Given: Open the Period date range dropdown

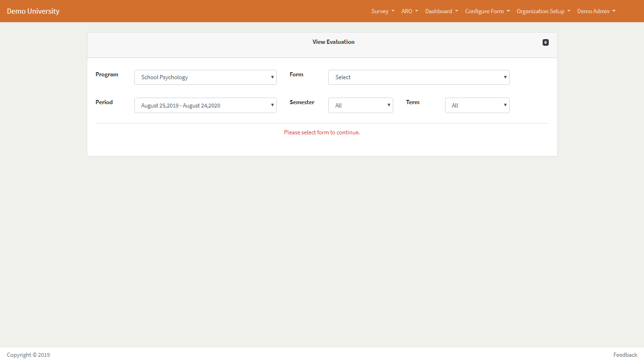Looking at the screenshot, I should pos(205,106).
